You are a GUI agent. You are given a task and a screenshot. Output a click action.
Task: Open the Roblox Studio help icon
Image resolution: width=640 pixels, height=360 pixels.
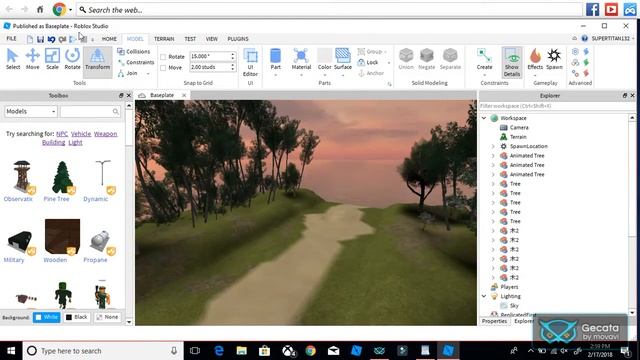click(584, 38)
